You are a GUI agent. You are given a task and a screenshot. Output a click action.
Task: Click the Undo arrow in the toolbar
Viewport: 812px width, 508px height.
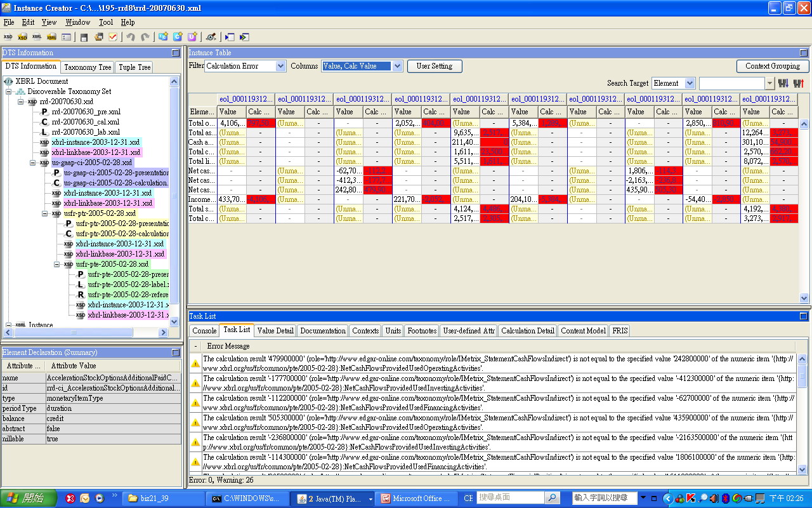131,37
